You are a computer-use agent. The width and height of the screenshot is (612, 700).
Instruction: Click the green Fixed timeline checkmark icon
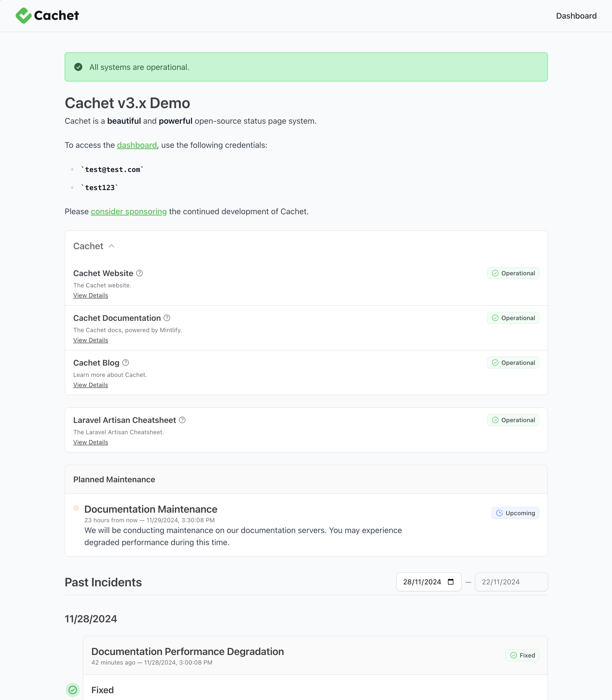[x=73, y=690]
